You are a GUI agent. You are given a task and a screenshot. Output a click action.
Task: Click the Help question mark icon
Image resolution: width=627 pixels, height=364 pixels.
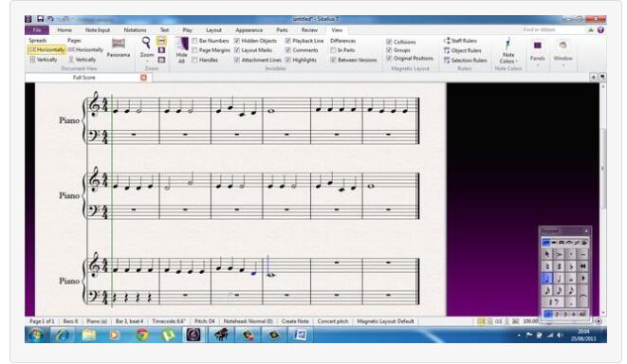pos(600,30)
